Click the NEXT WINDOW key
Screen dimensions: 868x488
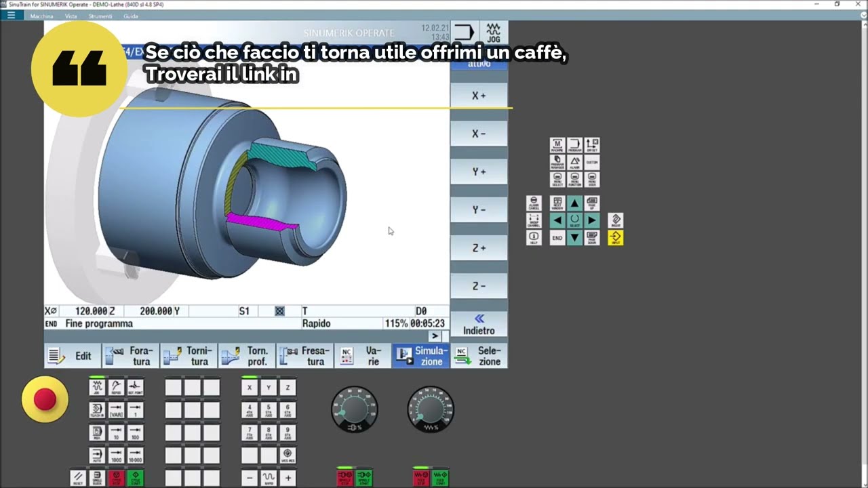coord(557,203)
